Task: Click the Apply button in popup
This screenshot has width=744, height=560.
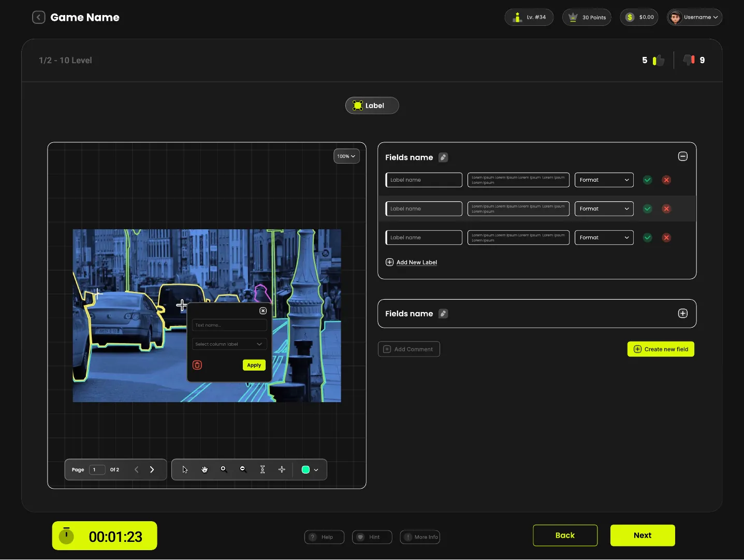Action: [254, 365]
